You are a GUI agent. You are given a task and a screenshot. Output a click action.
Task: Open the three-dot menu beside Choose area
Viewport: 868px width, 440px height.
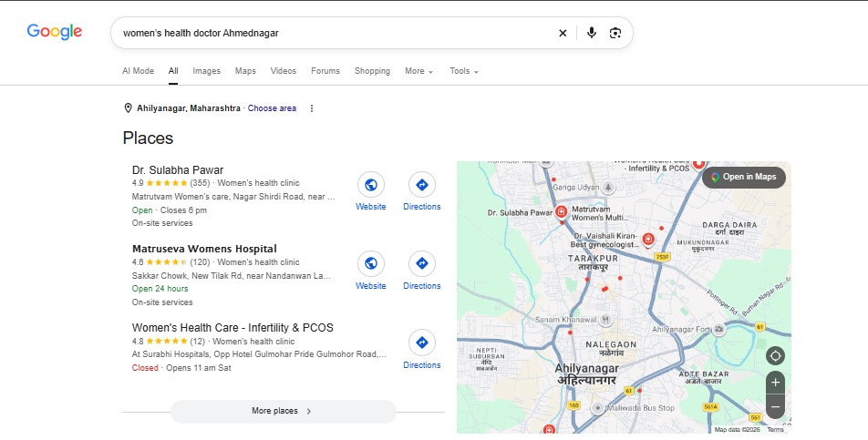(312, 108)
